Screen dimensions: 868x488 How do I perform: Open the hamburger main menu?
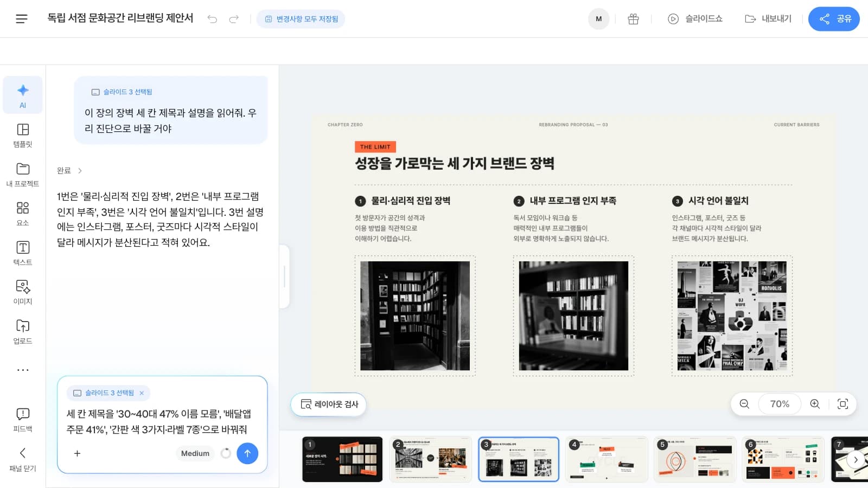tap(22, 19)
